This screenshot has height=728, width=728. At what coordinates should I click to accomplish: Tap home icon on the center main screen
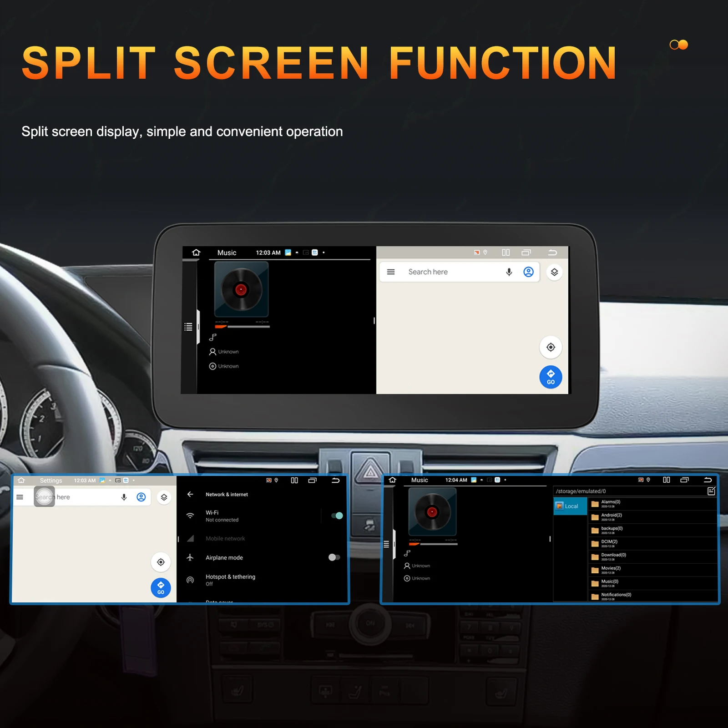click(196, 253)
